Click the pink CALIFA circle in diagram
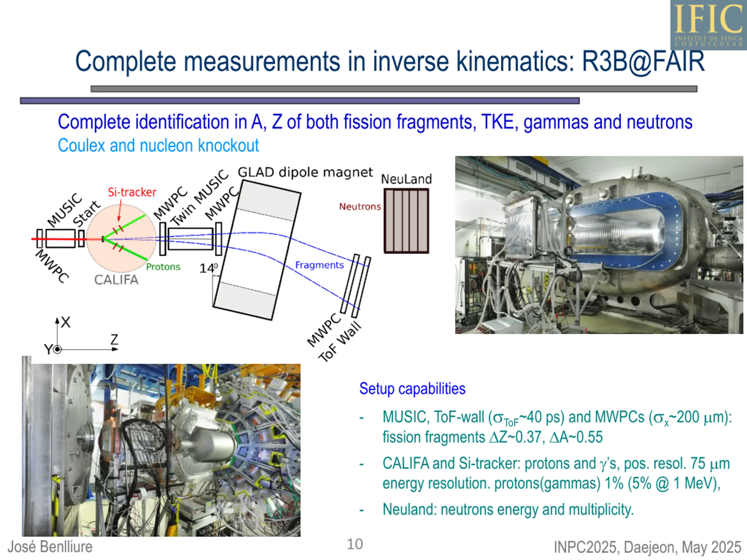 click(121, 238)
